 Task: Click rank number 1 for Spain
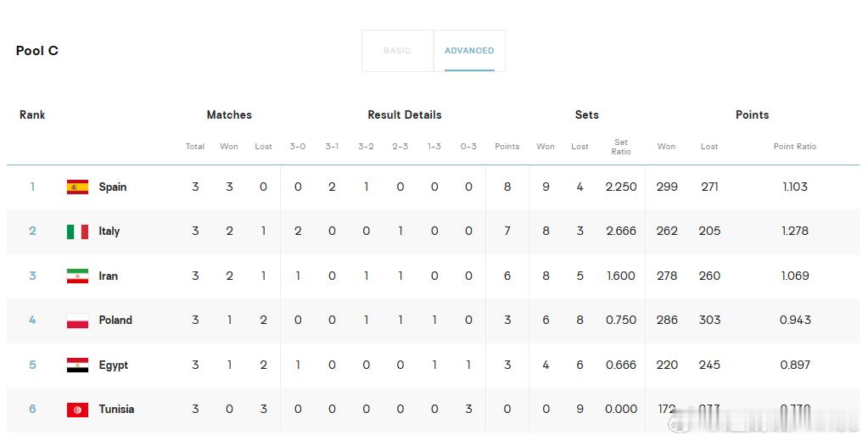coord(32,187)
